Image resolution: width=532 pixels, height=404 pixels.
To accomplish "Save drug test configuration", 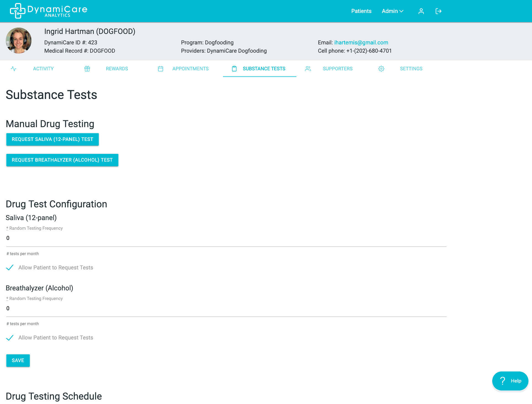I will (x=18, y=360).
